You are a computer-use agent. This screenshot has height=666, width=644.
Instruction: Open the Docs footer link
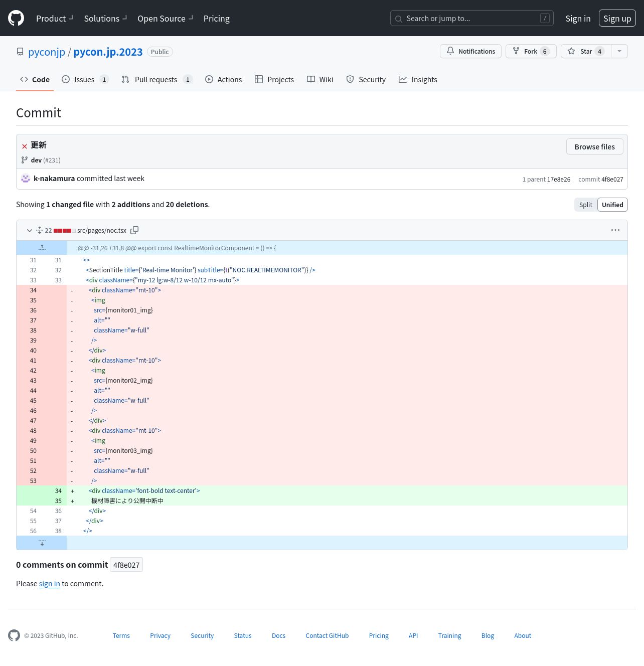[278, 635]
